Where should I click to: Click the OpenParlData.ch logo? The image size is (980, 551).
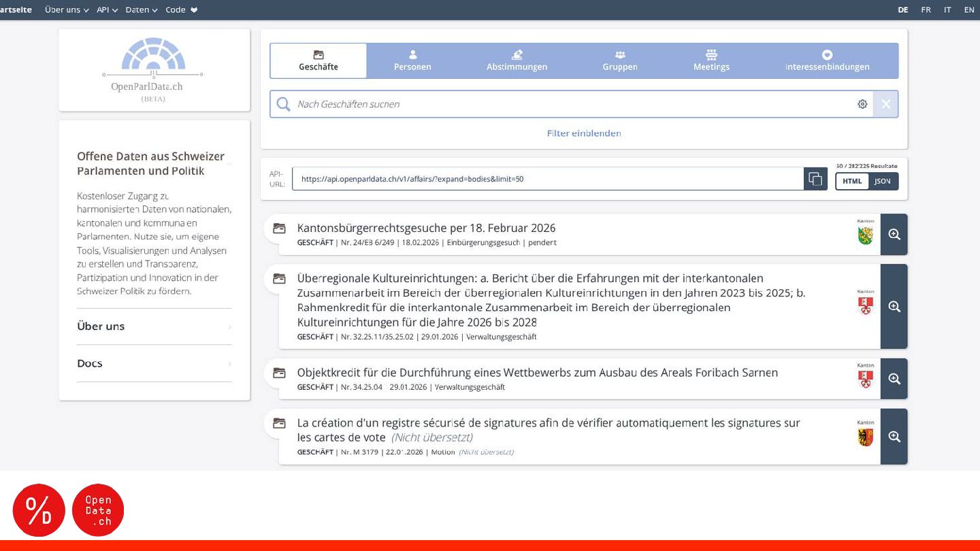click(153, 70)
